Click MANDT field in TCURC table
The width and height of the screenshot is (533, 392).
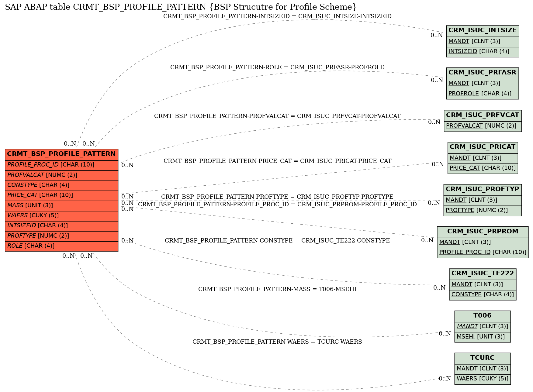point(483,369)
